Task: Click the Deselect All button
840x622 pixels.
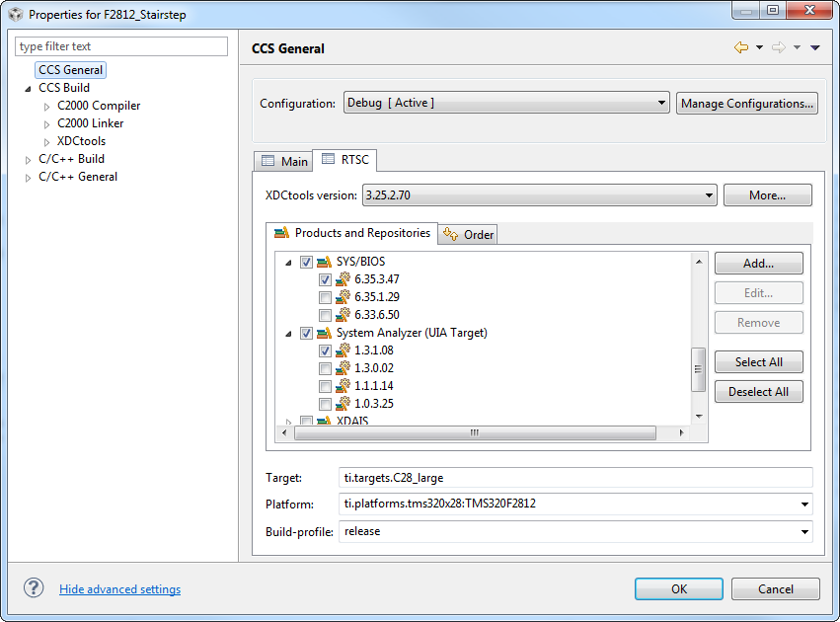Action: click(759, 392)
